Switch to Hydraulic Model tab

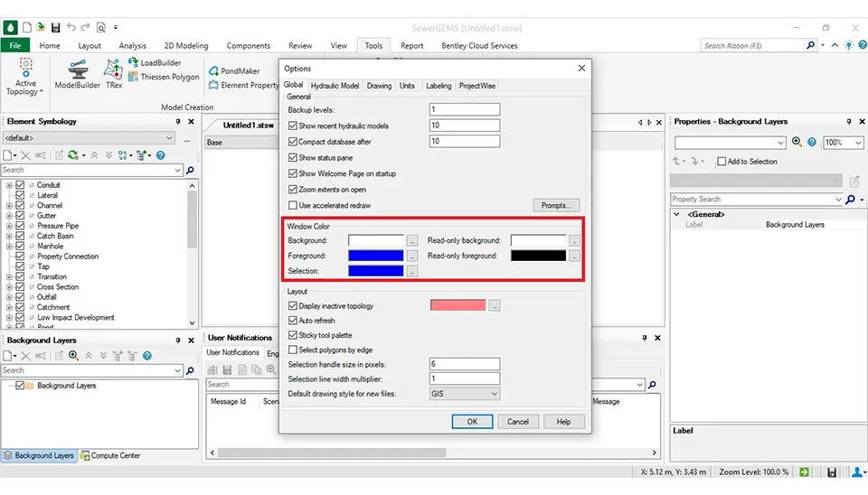click(335, 86)
